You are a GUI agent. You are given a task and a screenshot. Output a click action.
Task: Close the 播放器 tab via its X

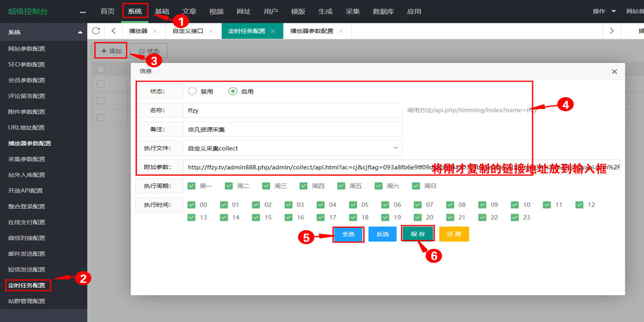coord(155,31)
